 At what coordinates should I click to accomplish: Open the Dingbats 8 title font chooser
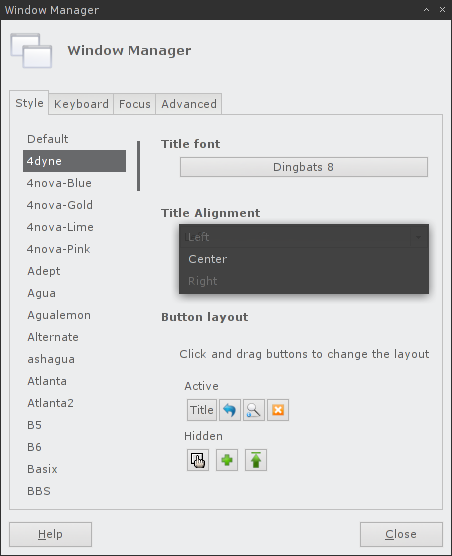point(304,167)
